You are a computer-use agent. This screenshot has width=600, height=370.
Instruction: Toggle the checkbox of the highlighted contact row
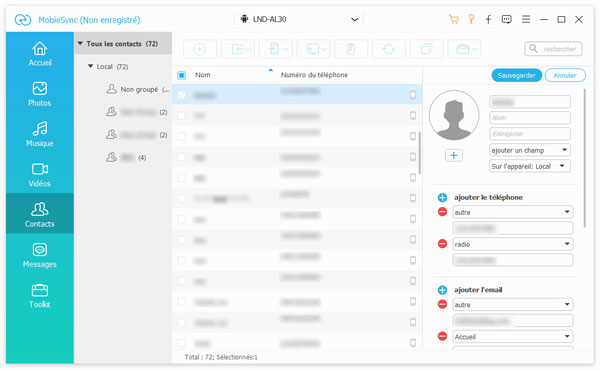(x=182, y=95)
